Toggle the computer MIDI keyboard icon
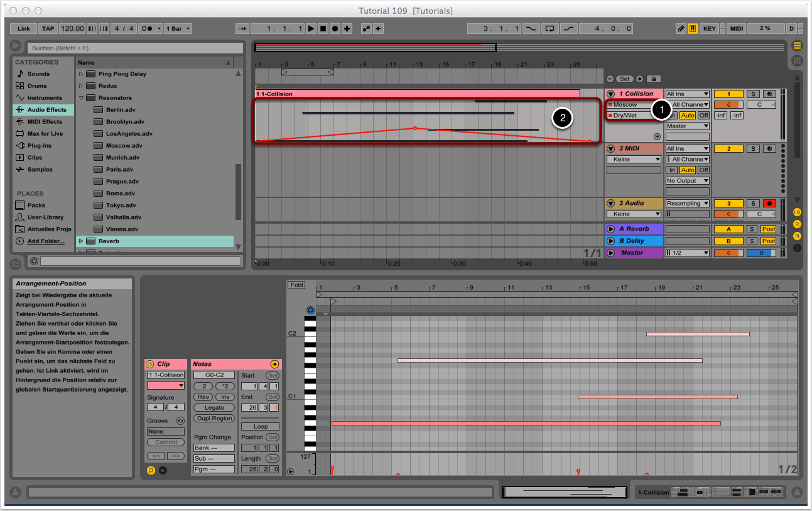This screenshot has width=812, height=511. pyautogui.click(x=693, y=29)
